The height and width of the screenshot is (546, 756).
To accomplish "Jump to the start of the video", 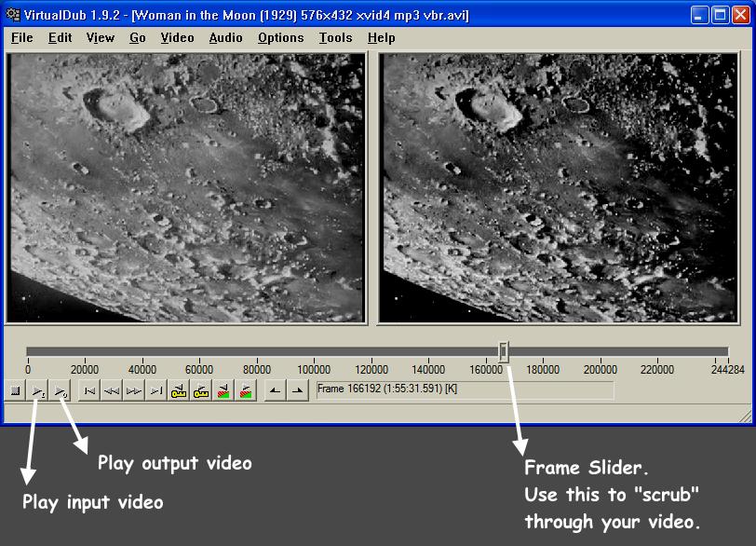I will [x=89, y=390].
